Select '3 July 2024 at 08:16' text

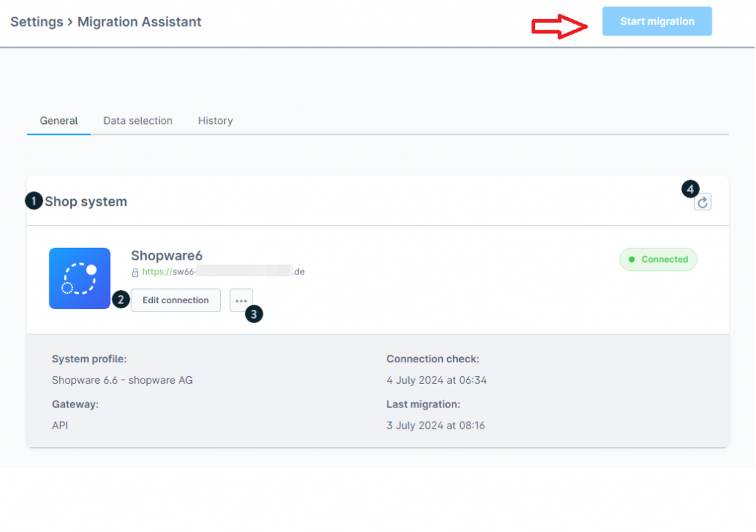[436, 426]
